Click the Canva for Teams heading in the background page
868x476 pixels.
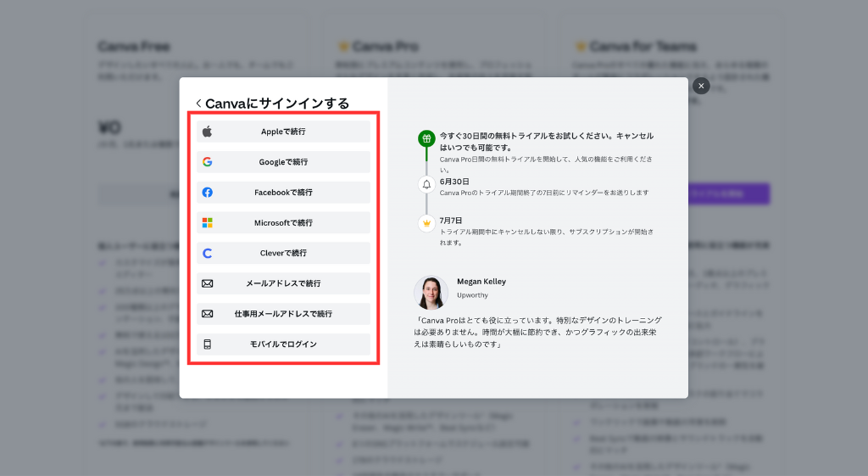pos(643,47)
